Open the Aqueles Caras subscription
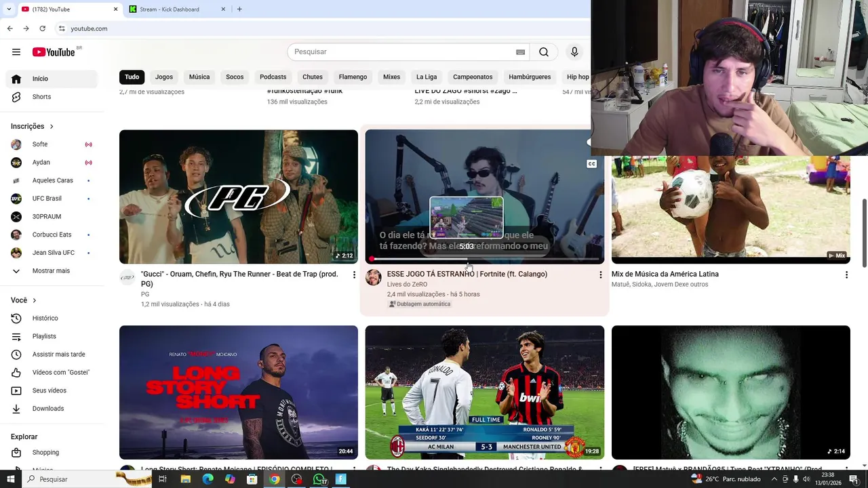This screenshot has height=488, width=868. click(x=52, y=180)
